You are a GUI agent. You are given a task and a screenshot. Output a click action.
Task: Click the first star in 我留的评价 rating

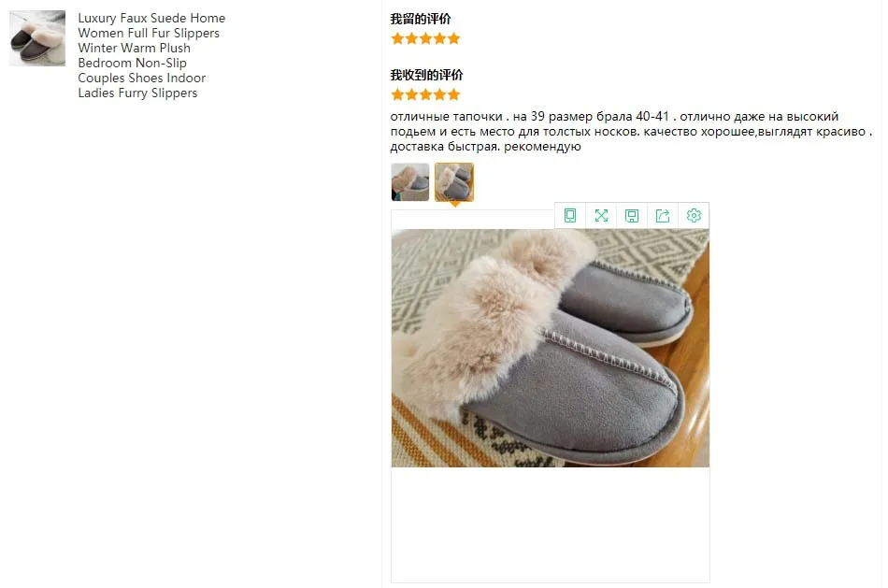[x=397, y=38]
